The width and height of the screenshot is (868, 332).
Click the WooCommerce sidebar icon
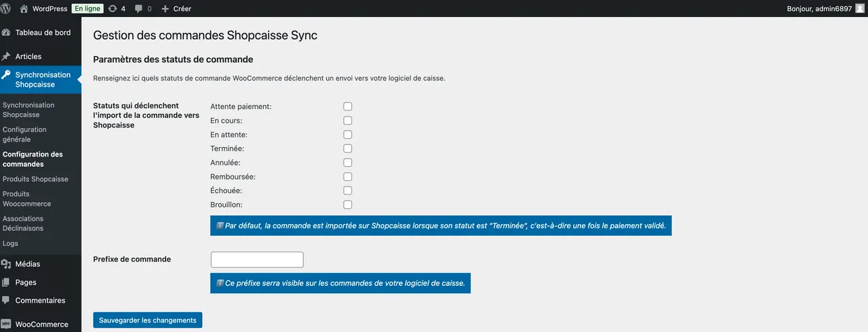point(7,324)
